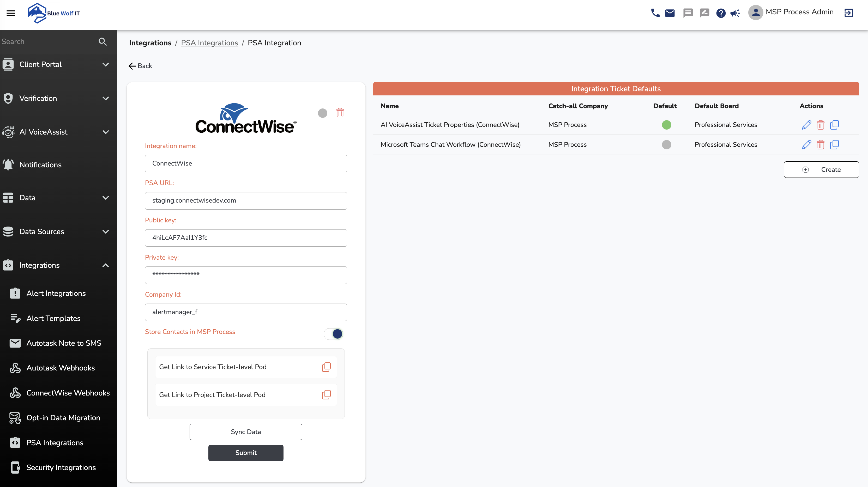Image resolution: width=868 pixels, height=487 pixels.
Task: Copy Service Ticket-level Pod link
Action: (x=326, y=367)
